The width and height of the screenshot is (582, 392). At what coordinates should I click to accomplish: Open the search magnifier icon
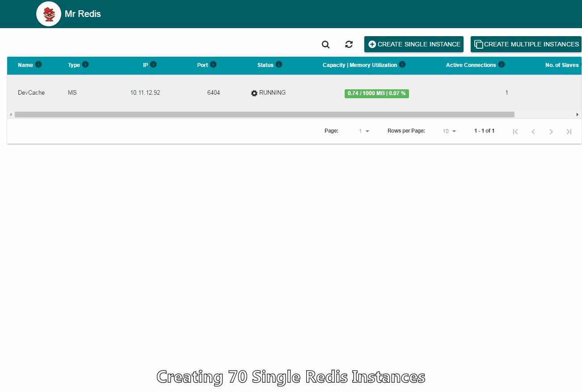pyautogui.click(x=326, y=44)
